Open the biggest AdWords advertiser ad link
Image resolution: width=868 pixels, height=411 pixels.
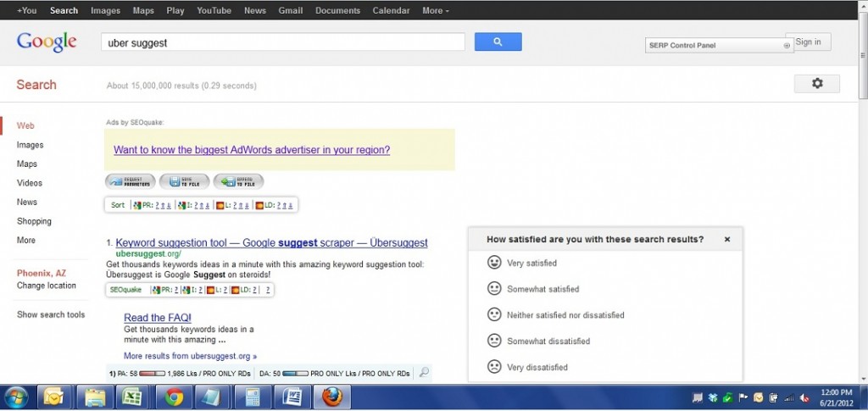click(252, 150)
